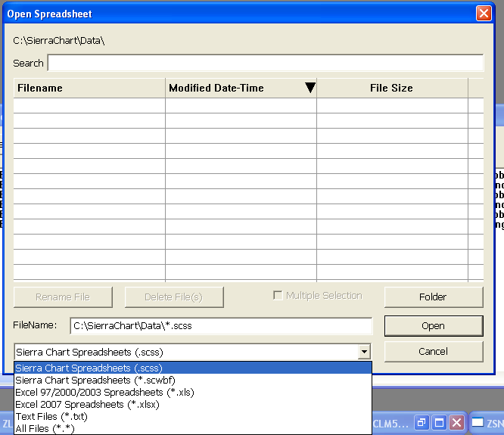Click the FileName text field
This screenshot has height=435, width=504.
(221, 326)
